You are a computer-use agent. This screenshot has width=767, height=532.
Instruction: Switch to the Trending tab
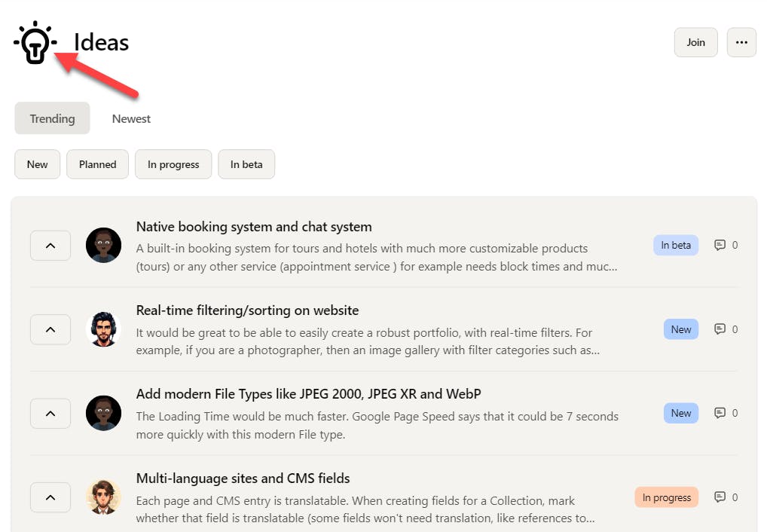point(52,118)
